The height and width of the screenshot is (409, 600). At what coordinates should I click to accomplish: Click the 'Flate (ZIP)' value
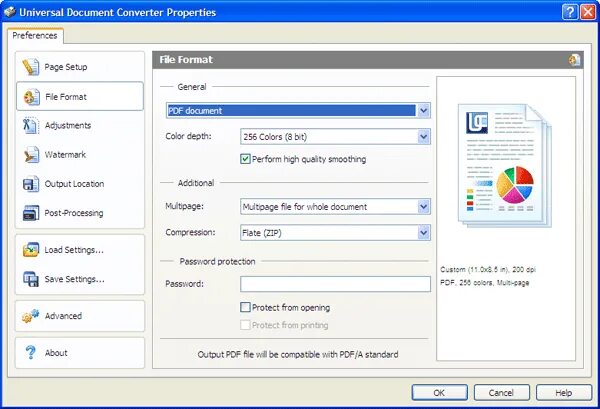click(262, 233)
